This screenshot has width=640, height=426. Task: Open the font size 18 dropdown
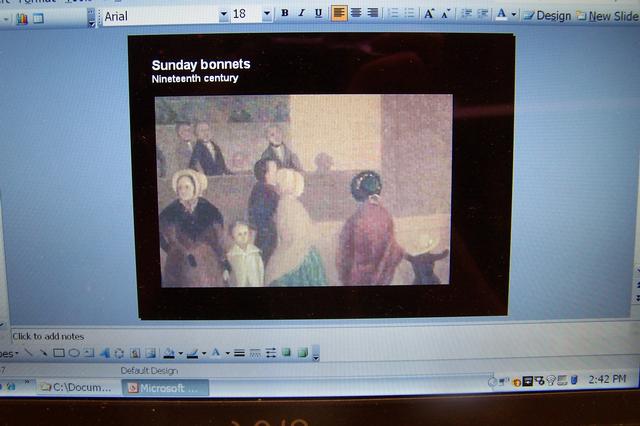(x=267, y=14)
